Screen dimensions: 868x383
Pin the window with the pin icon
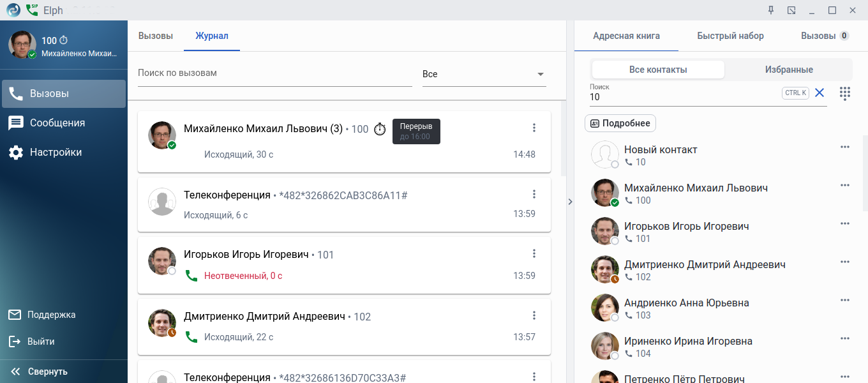point(771,10)
